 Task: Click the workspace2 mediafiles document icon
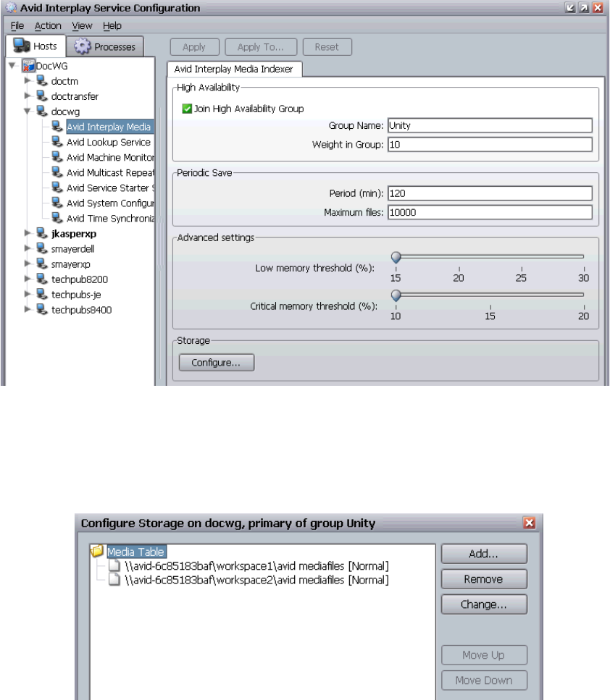115,579
